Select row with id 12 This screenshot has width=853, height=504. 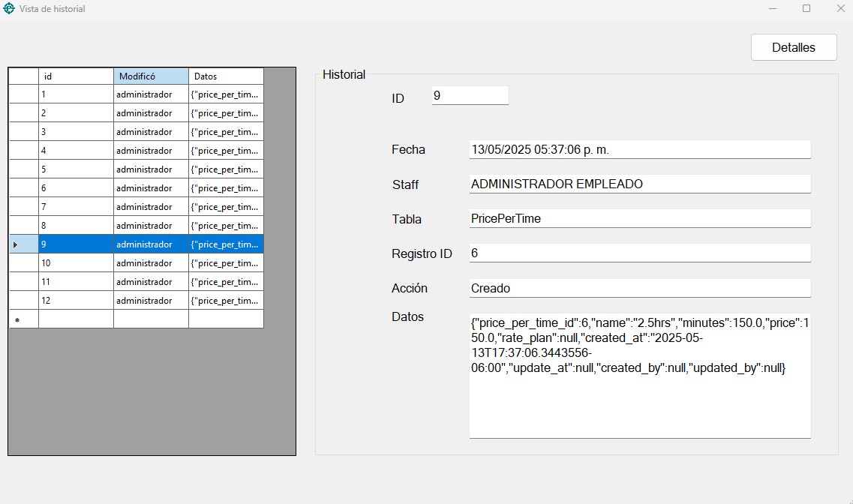pos(75,301)
